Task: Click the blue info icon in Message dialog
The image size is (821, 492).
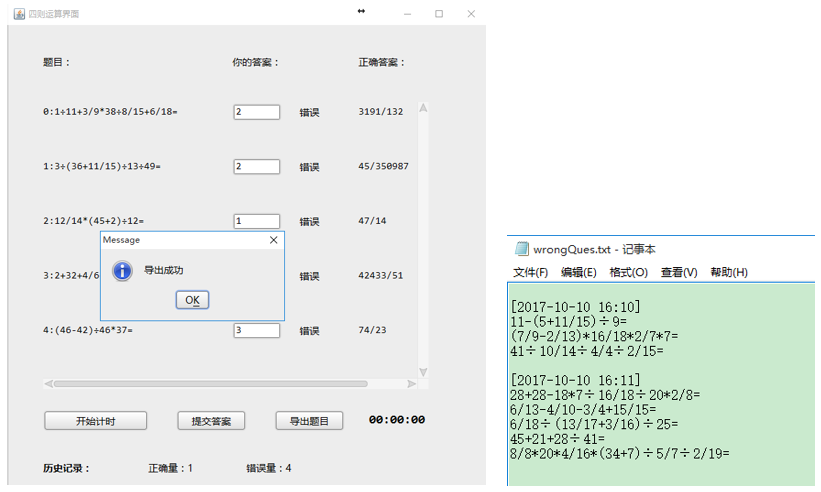Action: (123, 271)
